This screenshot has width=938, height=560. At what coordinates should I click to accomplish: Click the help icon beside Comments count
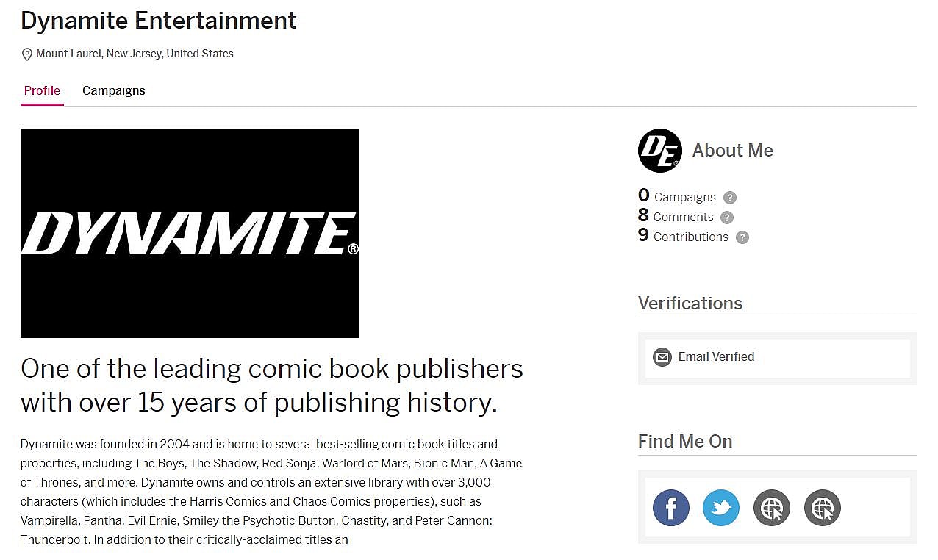(727, 218)
